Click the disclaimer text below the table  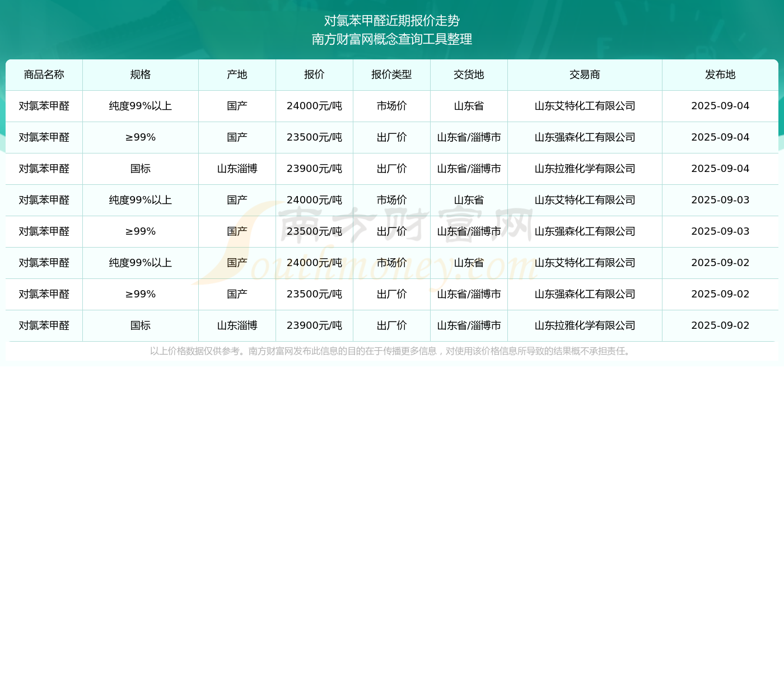[391, 351]
